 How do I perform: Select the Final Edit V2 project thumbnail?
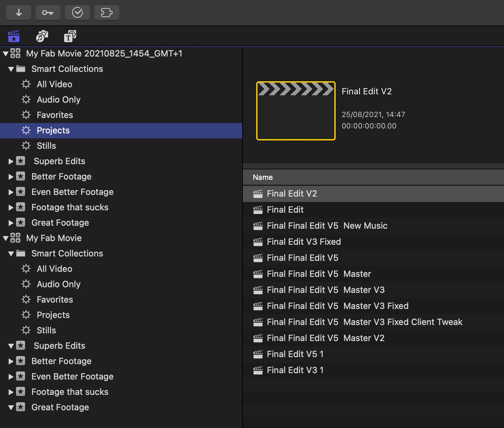coord(296,111)
